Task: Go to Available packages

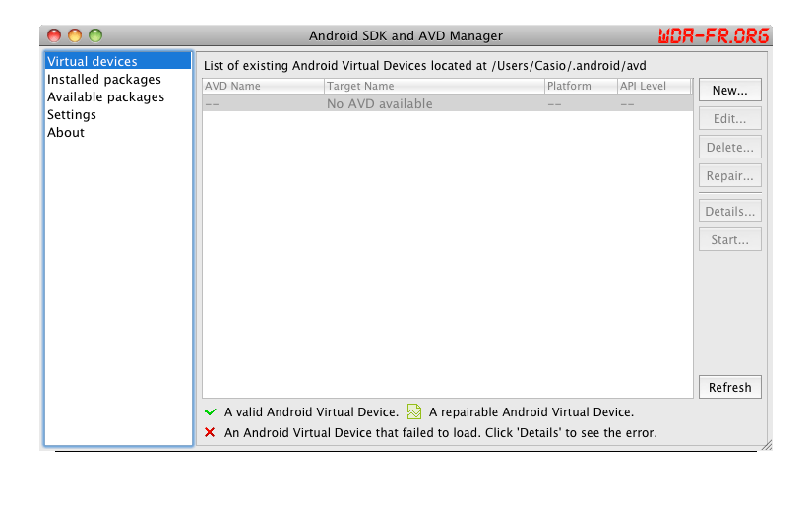Action: 106,97
